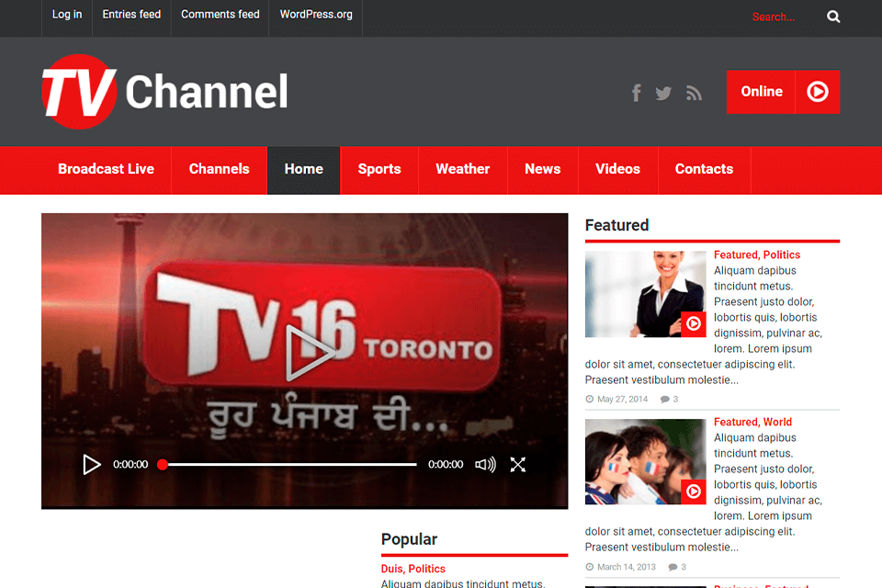Open the News menu item
Viewport: 882px width, 588px height.
[542, 169]
